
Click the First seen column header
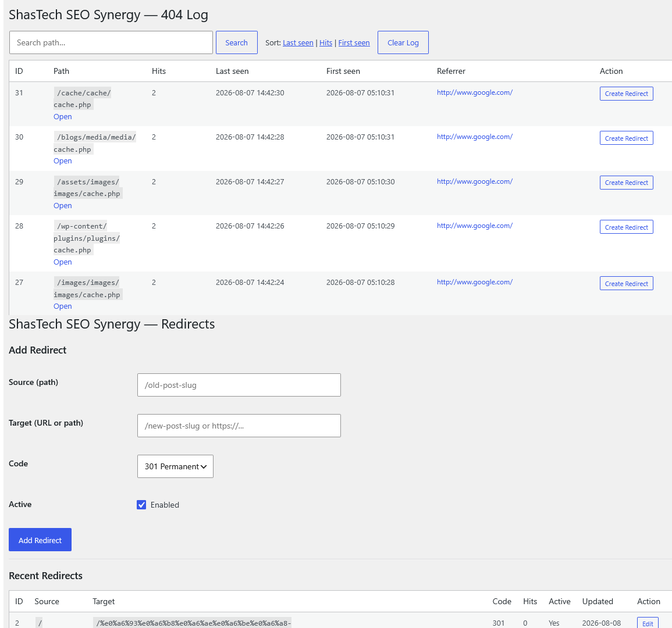coord(343,71)
